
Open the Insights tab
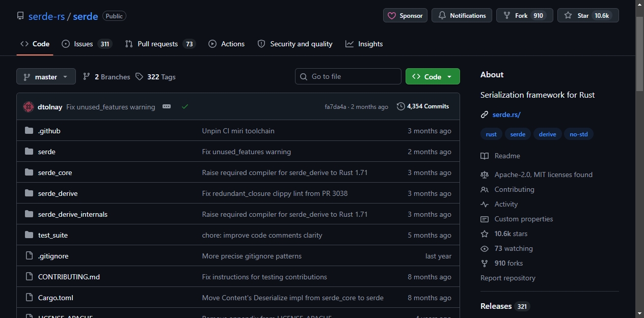pos(364,44)
